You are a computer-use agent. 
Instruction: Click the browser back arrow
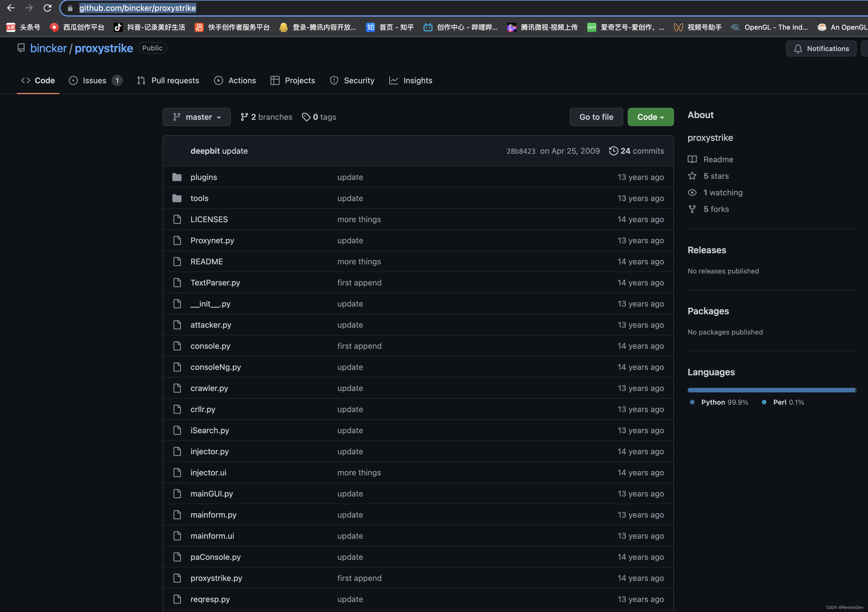[11, 8]
